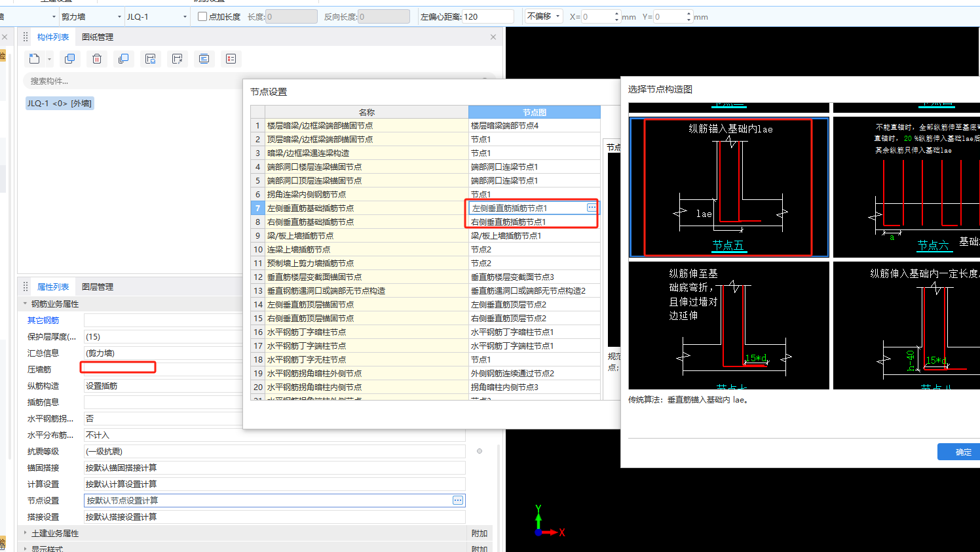This screenshot has width=980, height=552.
Task: Click the component extract icon
Action: [177, 59]
